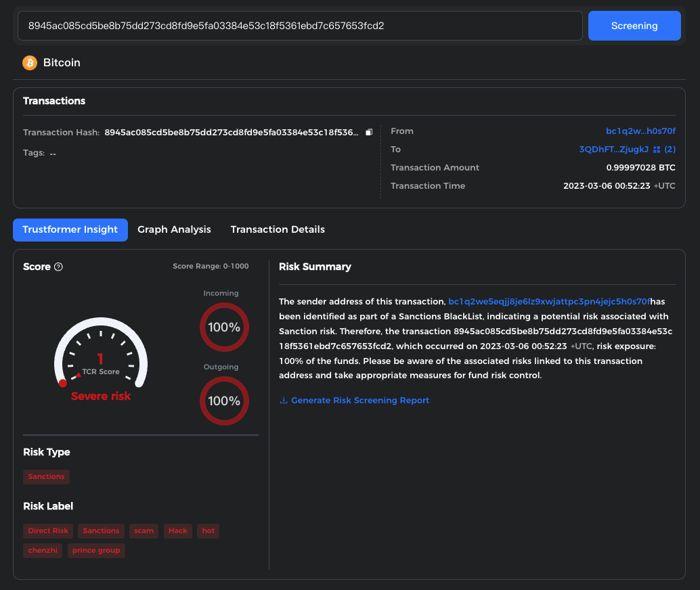Copy the transaction hash with copy icon
The width and height of the screenshot is (700, 590).
coord(369,132)
